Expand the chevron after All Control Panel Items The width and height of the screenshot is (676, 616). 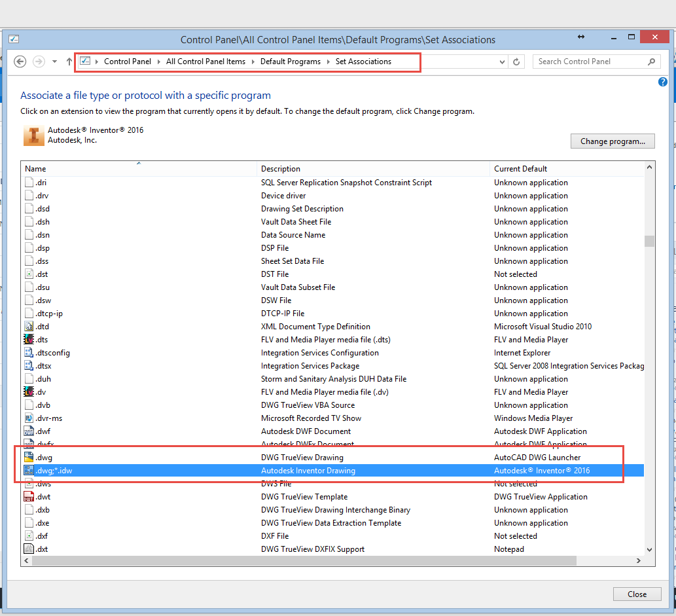tap(253, 62)
